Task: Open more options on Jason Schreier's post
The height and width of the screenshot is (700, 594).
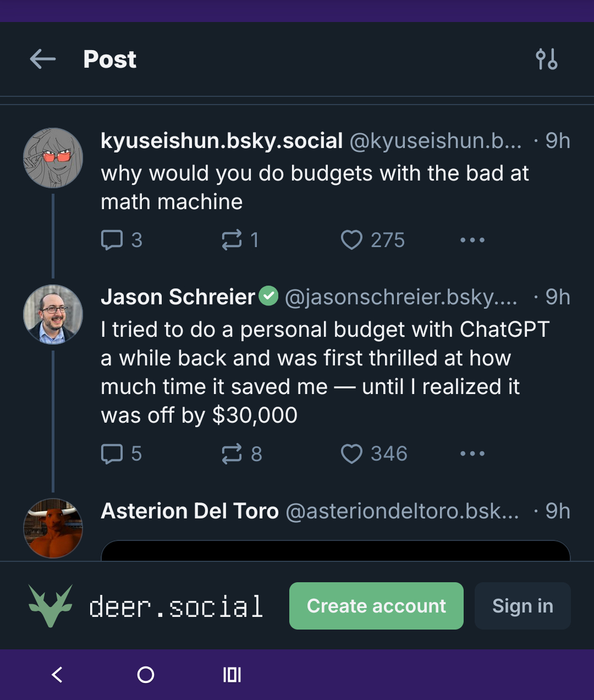Action: (472, 454)
